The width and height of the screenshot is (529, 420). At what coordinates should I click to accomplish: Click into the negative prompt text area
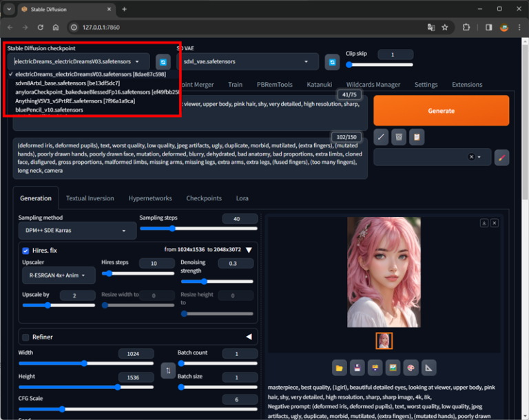(x=190, y=158)
